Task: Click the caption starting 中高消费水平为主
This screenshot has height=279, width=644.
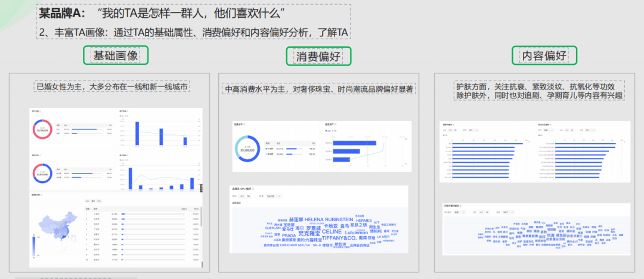Action: click(318, 88)
